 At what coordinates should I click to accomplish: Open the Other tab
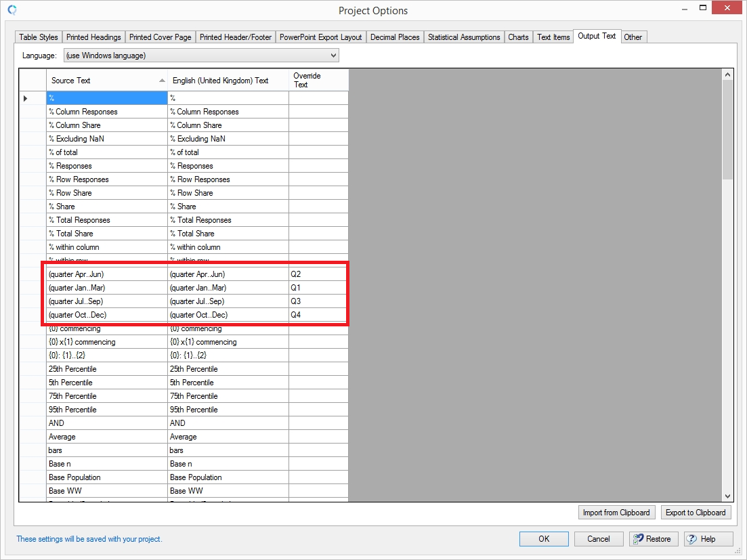(633, 37)
